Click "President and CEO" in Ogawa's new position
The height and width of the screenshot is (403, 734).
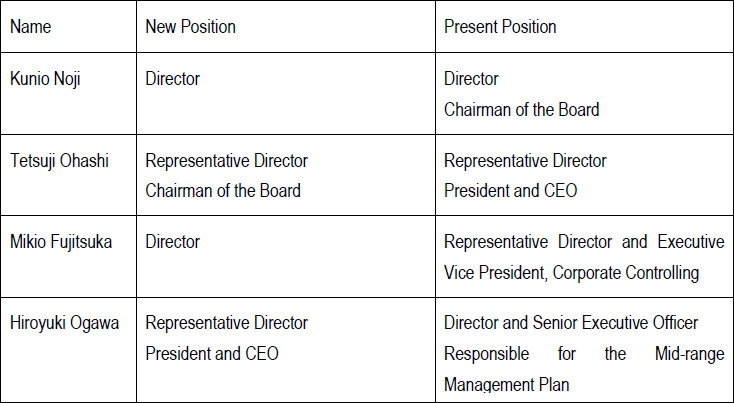coord(212,353)
